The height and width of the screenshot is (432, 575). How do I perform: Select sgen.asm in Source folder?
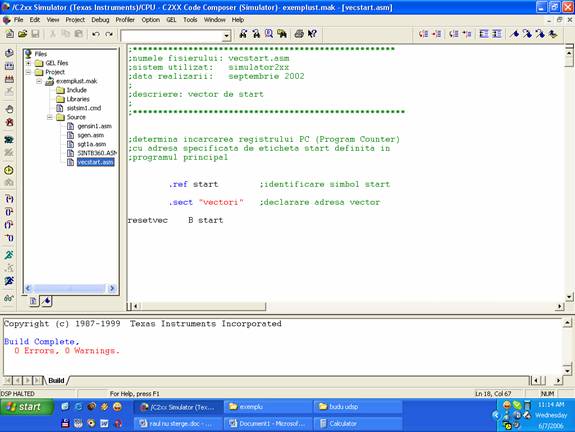(x=91, y=135)
